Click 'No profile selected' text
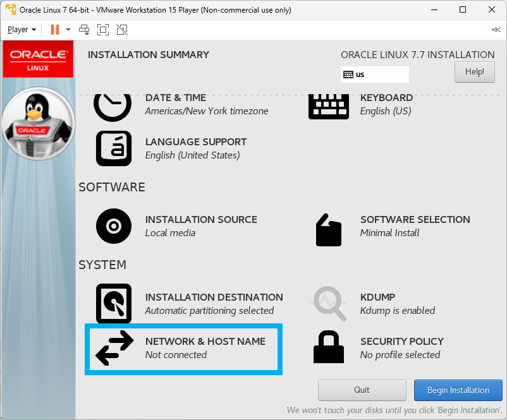The width and height of the screenshot is (507, 420). click(x=400, y=354)
